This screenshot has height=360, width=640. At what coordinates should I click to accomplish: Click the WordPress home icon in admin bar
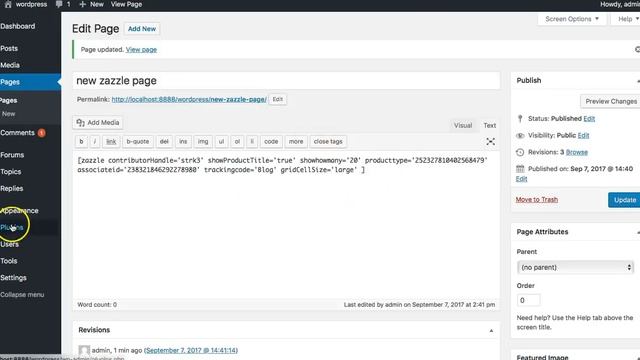tap(8, 4)
